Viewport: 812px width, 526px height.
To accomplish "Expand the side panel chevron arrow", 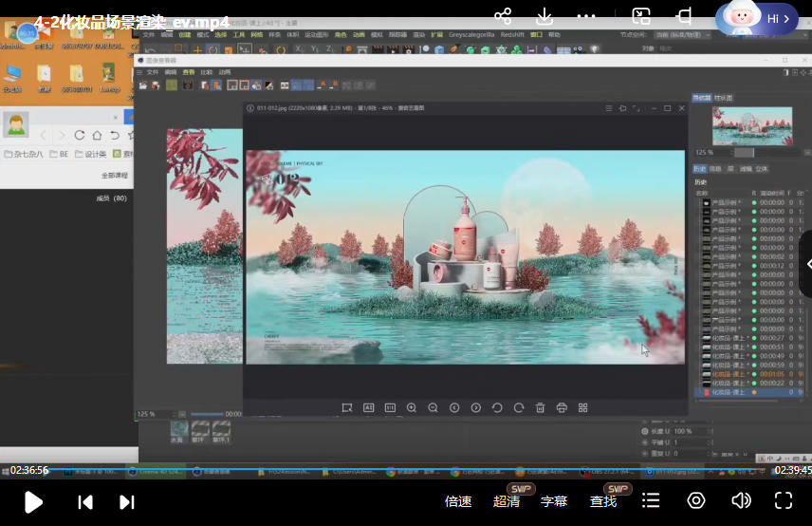I will click(x=808, y=264).
